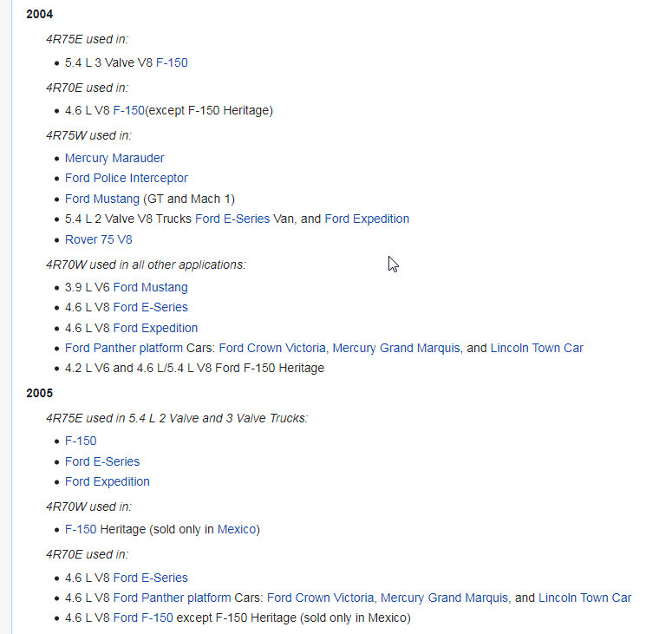The width and height of the screenshot is (672, 634).
Task: Open Ford Panther platform link under 2004
Action: 124,348
